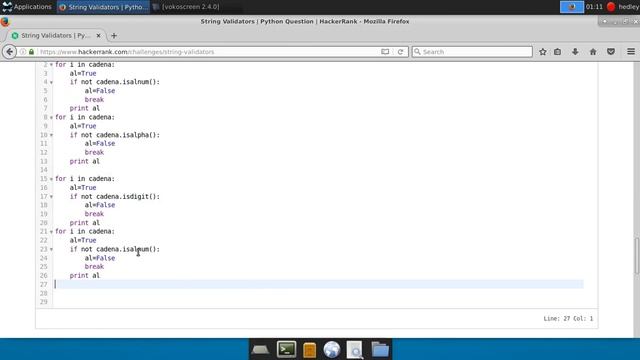Click 'print al' on line 13
This screenshot has width=640, height=360.
(84, 162)
